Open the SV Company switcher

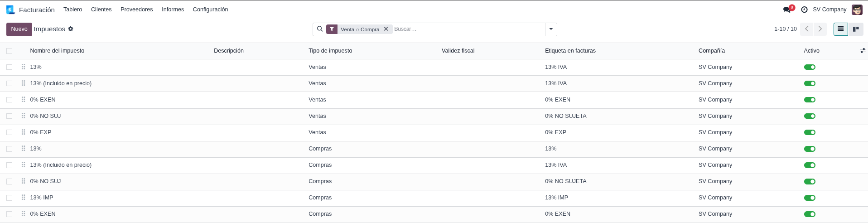click(x=829, y=10)
